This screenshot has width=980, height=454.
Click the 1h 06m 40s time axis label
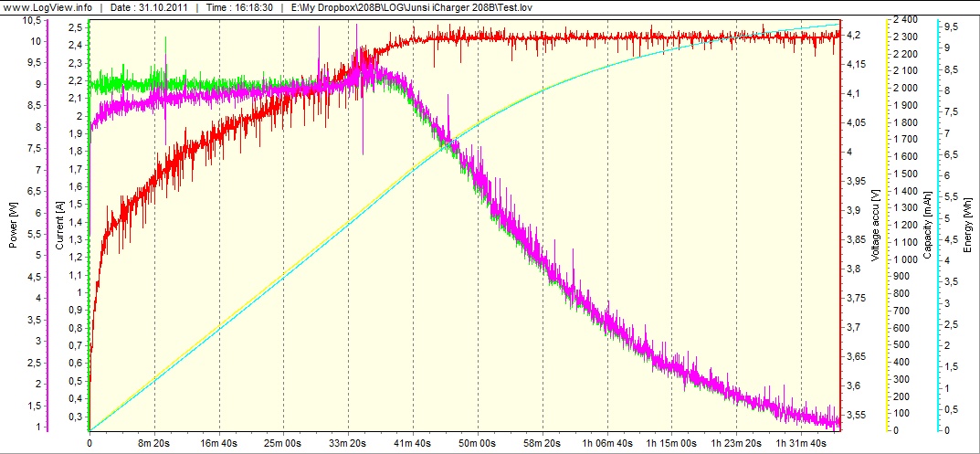[607, 443]
